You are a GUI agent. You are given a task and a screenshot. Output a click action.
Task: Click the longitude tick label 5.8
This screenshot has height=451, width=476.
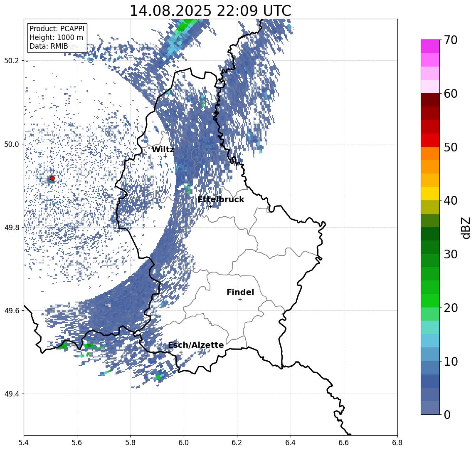131,443
